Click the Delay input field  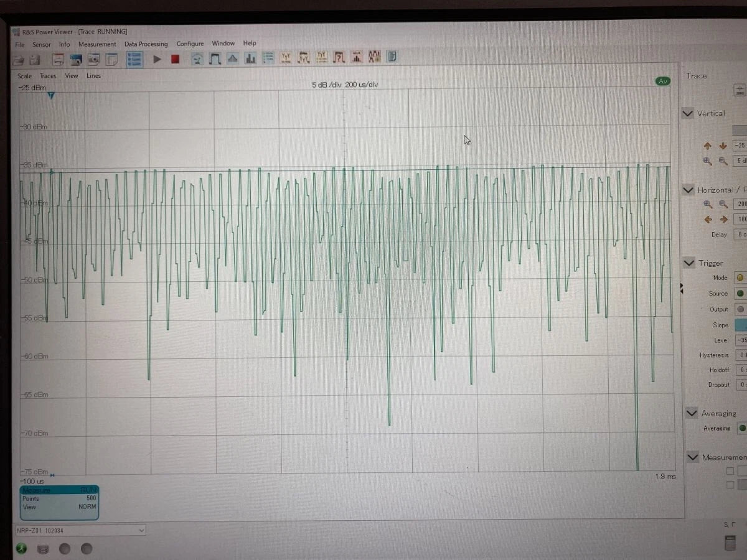point(741,235)
